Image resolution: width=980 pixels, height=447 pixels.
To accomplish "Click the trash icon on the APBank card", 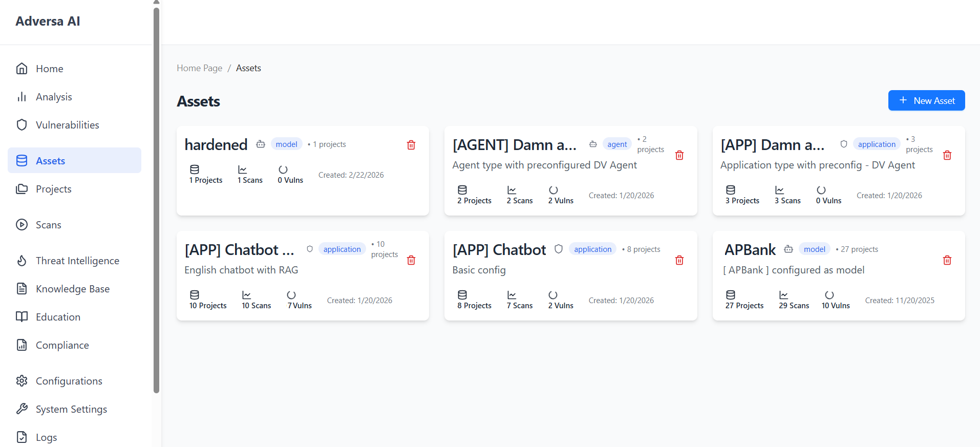I will pos(947,260).
